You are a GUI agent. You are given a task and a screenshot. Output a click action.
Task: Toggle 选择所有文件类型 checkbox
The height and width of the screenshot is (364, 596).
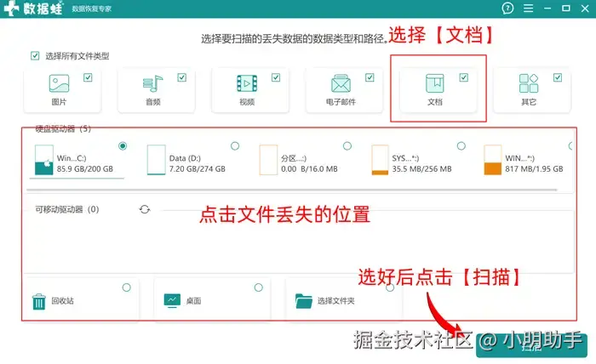pyautogui.click(x=35, y=56)
